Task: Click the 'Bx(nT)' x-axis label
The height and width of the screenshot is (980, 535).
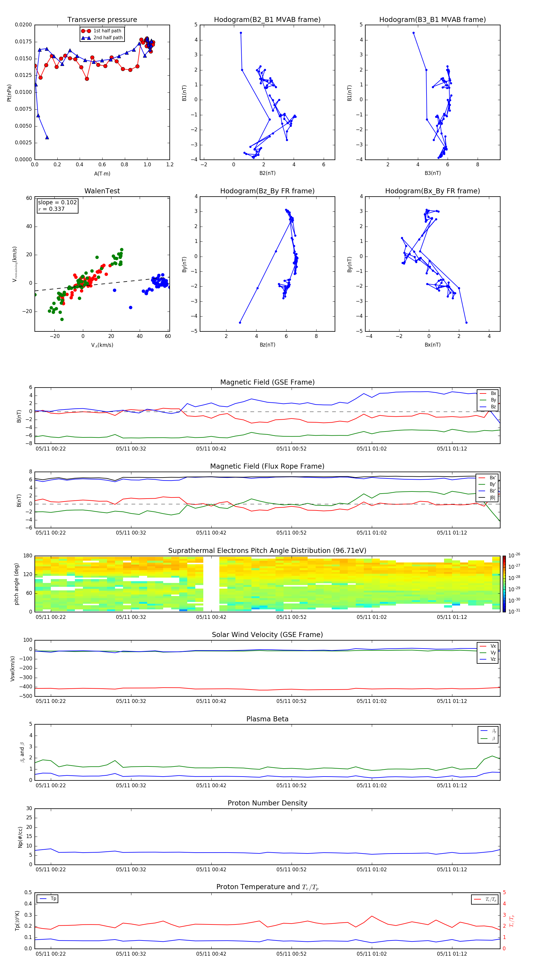Action: [x=432, y=345]
